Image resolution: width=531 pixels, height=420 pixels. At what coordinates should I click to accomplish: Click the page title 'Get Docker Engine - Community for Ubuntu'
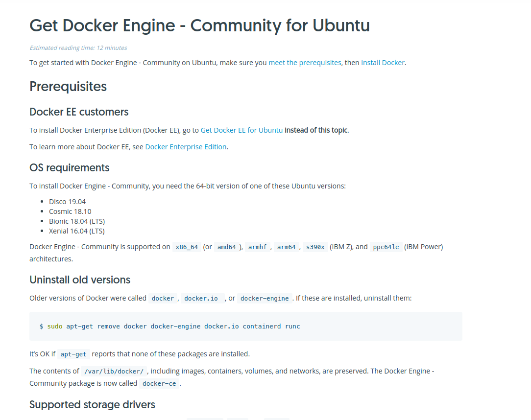tap(199, 25)
